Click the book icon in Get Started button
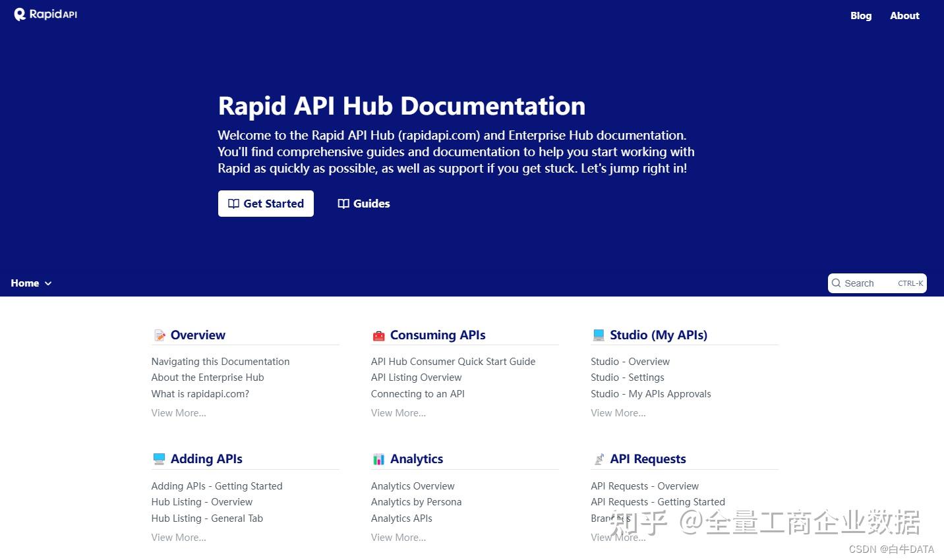This screenshot has width=944, height=560. pyautogui.click(x=233, y=204)
